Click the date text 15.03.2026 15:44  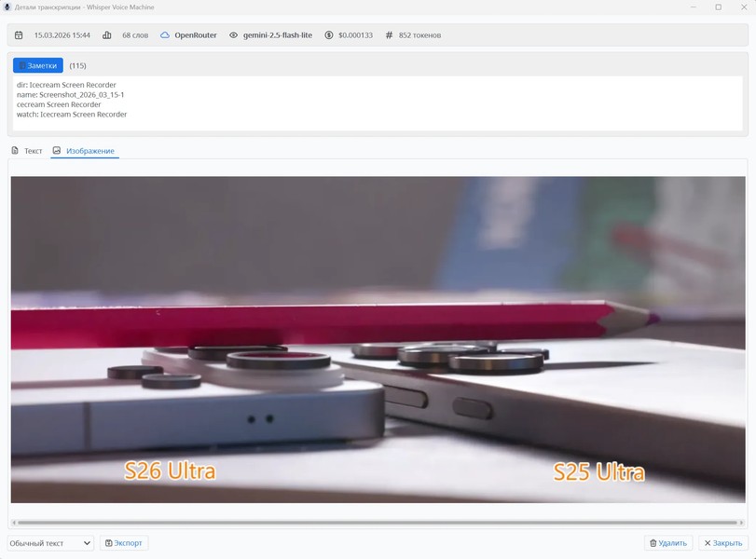click(x=62, y=35)
